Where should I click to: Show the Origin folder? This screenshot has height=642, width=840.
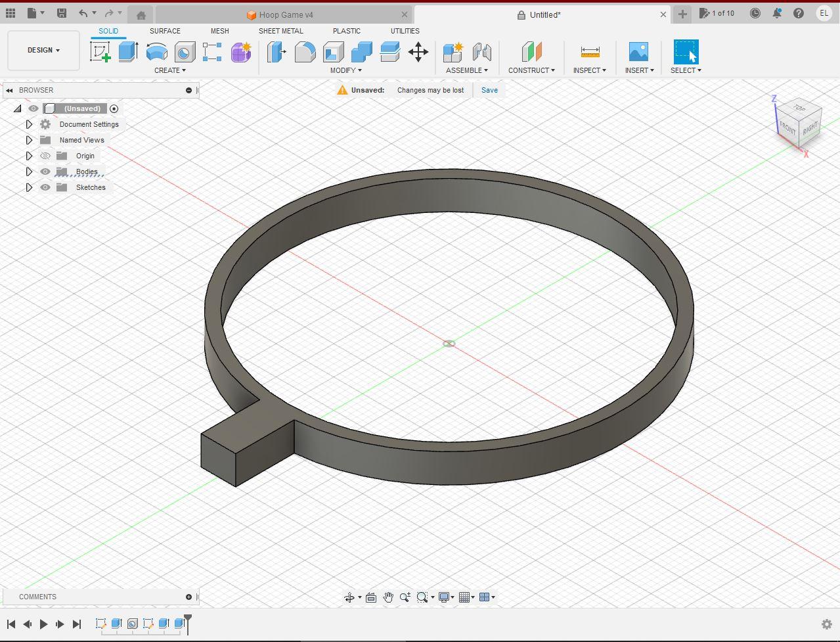[45, 156]
